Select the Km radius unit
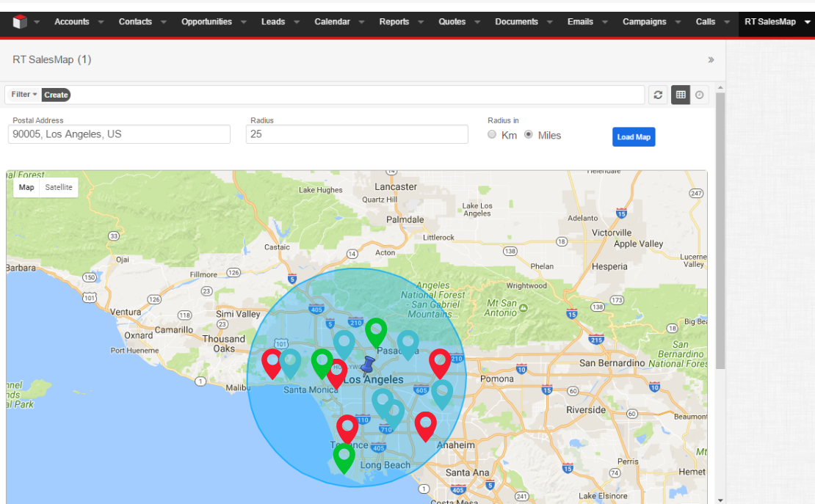 click(492, 134)
